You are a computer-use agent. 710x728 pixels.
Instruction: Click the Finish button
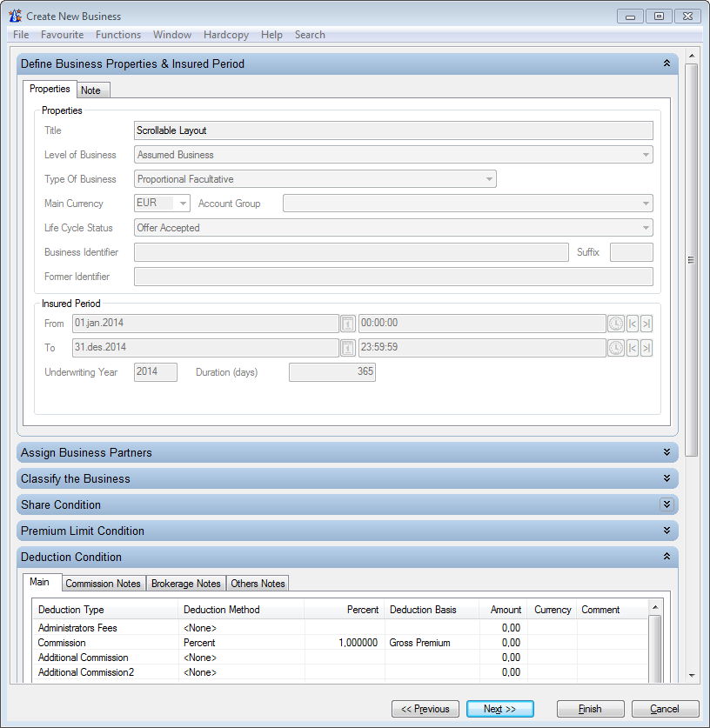tap(590, 708)
